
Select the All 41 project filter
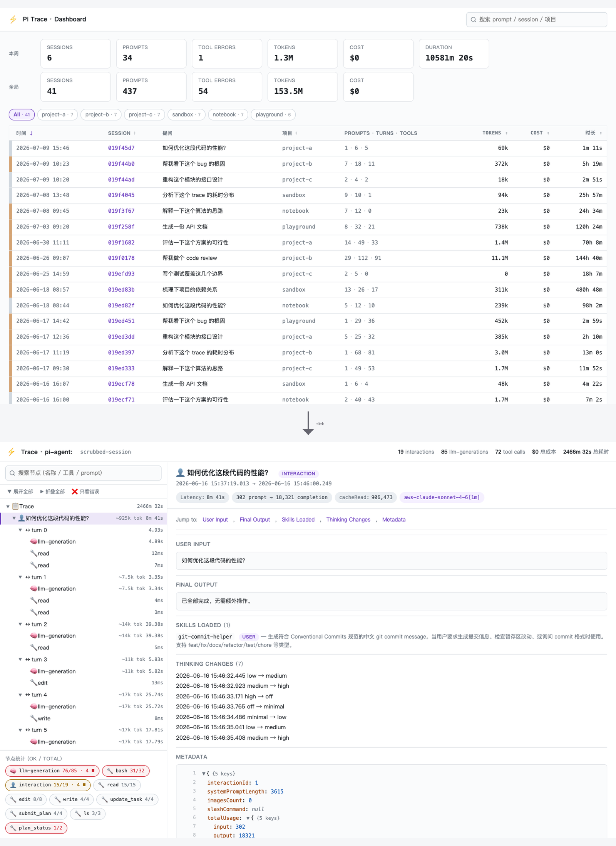(x=22, y=115)
